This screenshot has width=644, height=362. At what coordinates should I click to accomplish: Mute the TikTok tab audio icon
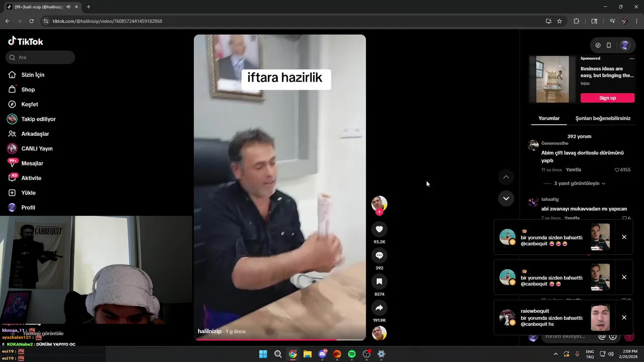coord(68,7)
